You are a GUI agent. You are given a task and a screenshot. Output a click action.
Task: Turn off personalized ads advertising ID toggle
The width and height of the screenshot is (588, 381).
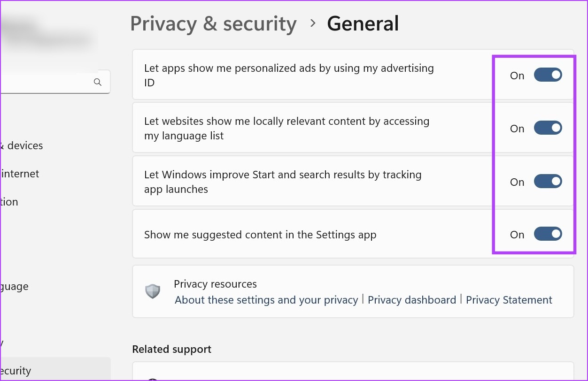(x=548, y=75)
